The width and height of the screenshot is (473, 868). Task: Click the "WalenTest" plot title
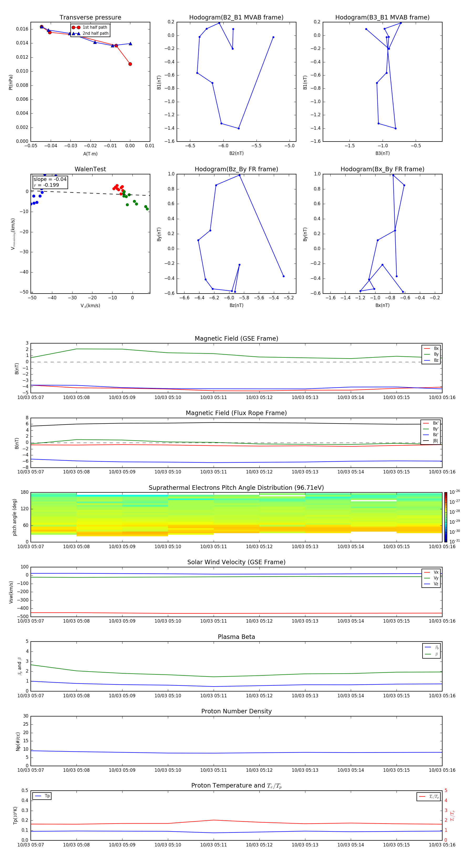pos(90,169)
